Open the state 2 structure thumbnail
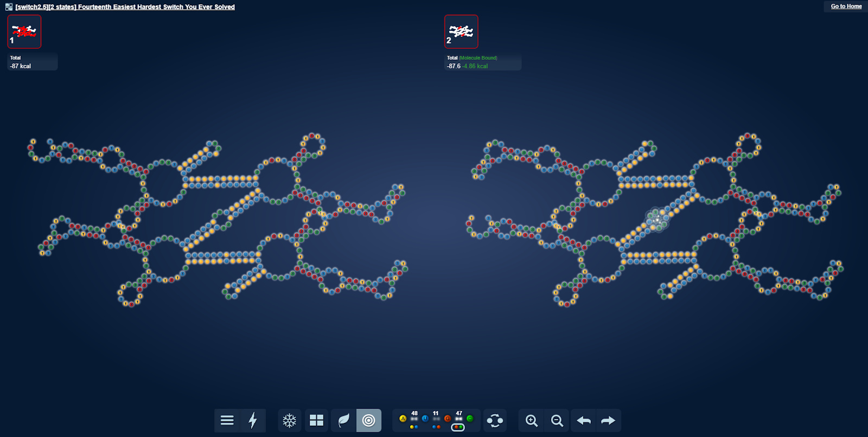 [461, 31]
